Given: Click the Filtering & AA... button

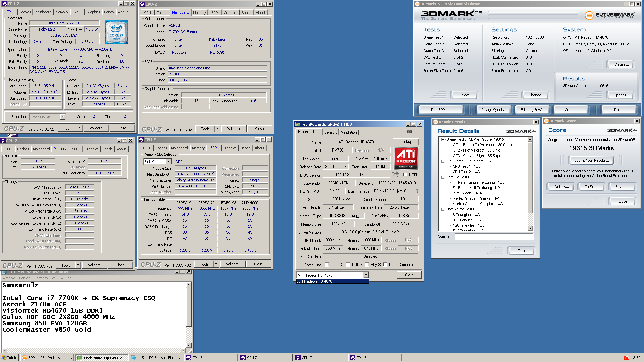Looking at the screenshot, I should point(533,110).
